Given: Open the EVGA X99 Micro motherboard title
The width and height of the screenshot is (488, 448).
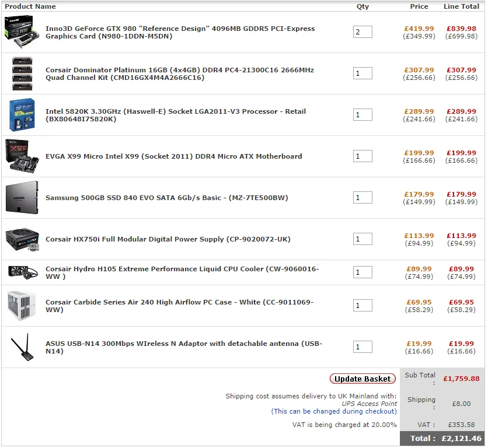Looking at the screenshot, I should click(174, 156).
